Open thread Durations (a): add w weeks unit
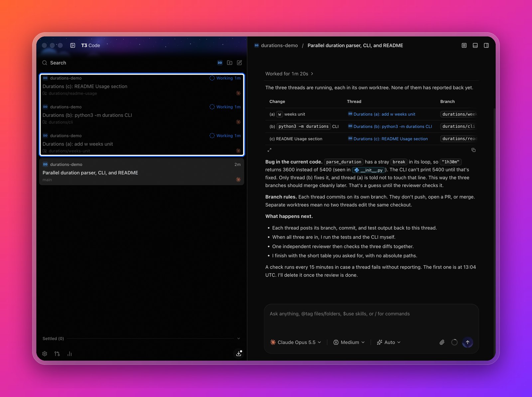This screenshot has width=532, height=397. tap(142, 143)
